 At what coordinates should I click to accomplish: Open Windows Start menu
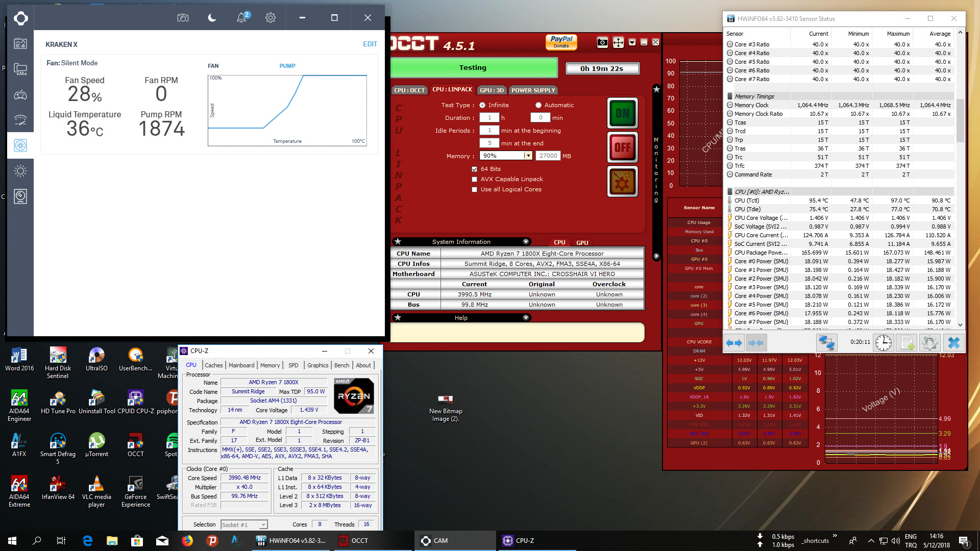pos(12,541)
